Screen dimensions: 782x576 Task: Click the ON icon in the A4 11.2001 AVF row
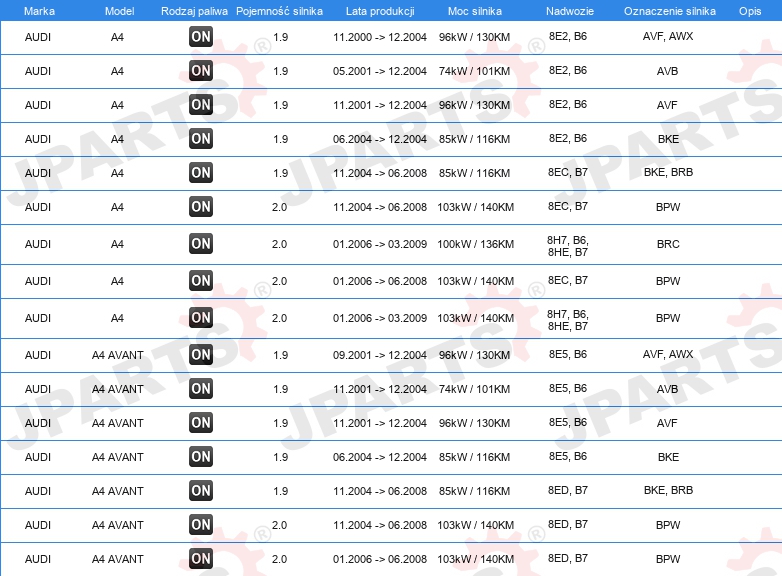tap(201, 105)
